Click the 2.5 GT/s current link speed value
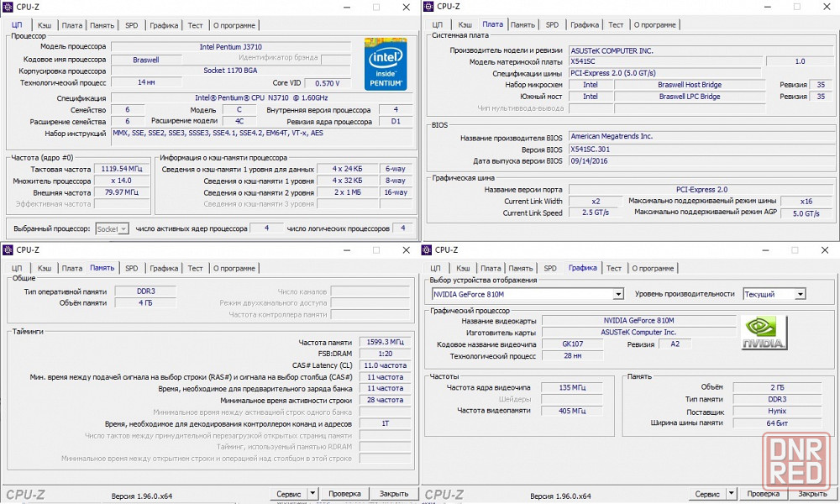840x504 pixels. click(x=596, y=213)
